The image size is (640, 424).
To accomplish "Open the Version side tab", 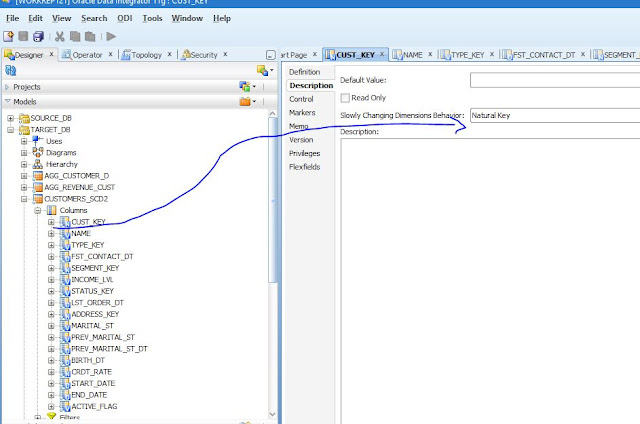I will click(x=301, y=140).
